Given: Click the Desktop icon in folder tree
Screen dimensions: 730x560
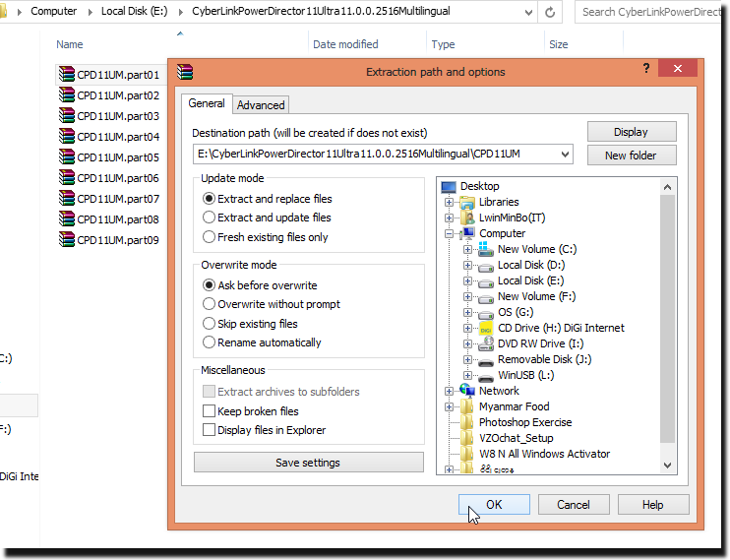Looking at the screenshot, I should point(449,186).
